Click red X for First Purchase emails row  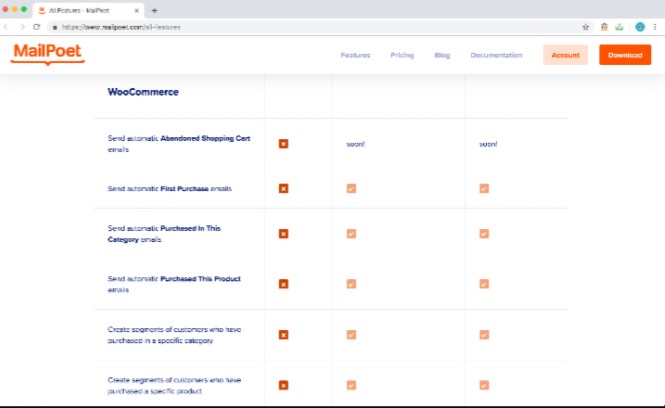tap(283, 188)
